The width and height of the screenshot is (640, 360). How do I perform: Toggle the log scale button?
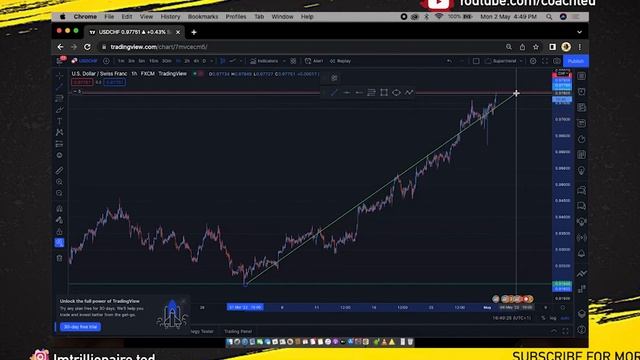pos(553,318)
